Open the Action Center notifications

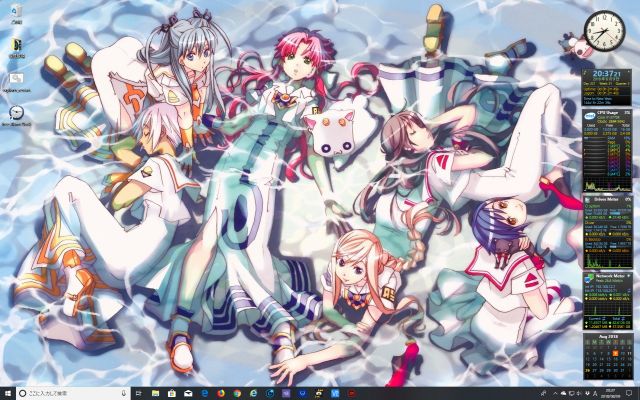pos(629,393)
